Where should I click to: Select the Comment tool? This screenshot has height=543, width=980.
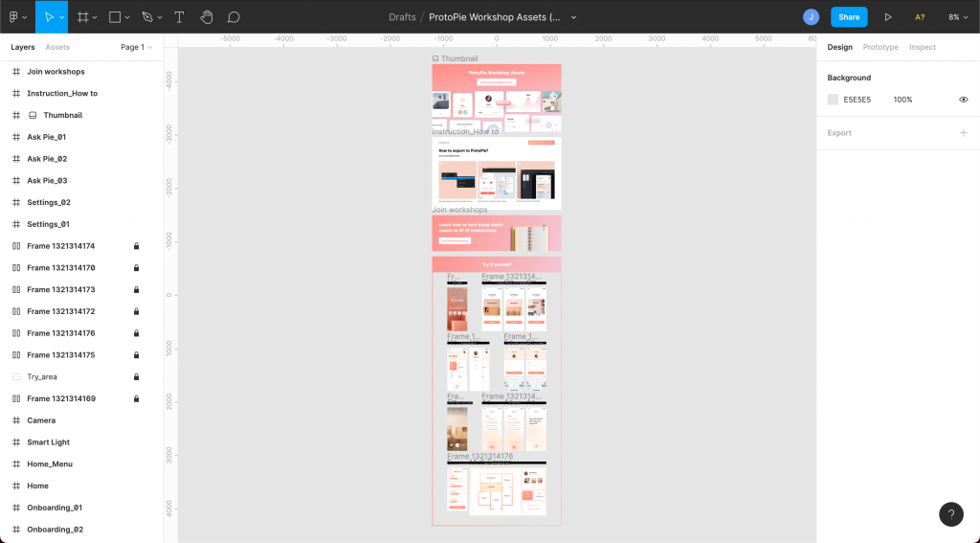[x=234, y=17]
